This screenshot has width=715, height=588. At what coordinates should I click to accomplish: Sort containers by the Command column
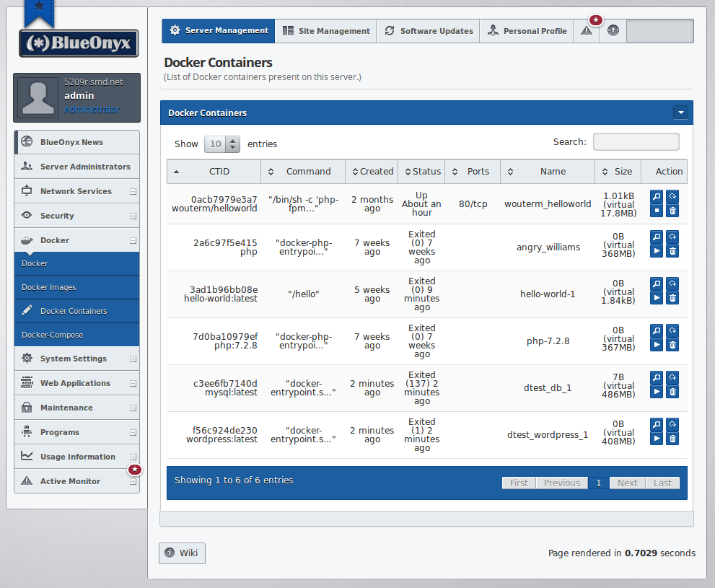pyautogui.click(x=303, y=172)
